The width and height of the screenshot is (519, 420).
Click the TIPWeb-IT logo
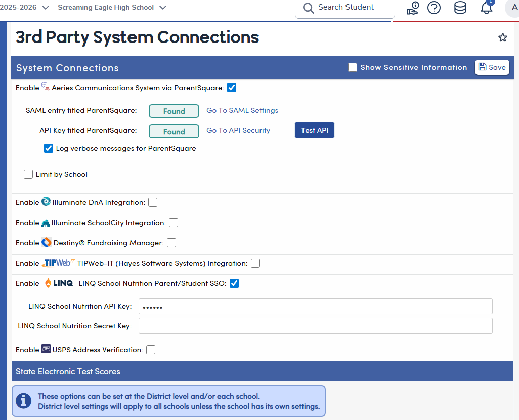click(58, 263)
